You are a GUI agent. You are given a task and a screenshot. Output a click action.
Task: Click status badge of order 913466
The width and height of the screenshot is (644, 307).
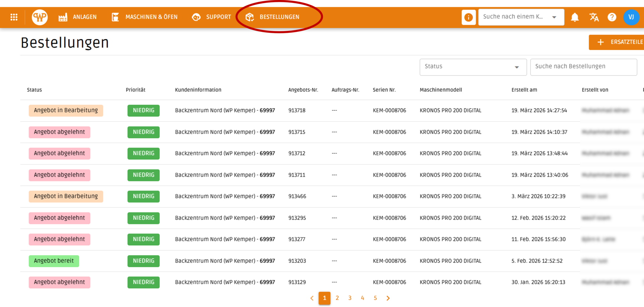tap(66, 196)
